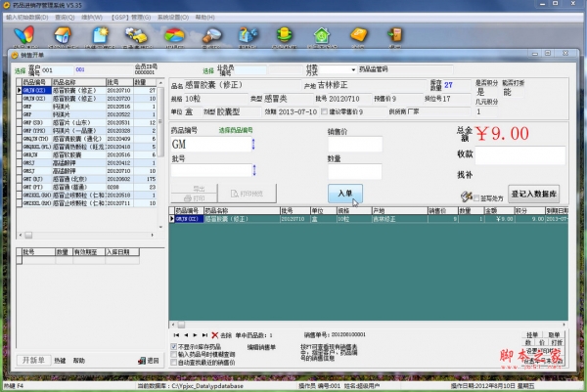The width and height of the screenshot is (587, 392).
Task: Open the 查询(Q) menu
Action: tap(65, 17)
